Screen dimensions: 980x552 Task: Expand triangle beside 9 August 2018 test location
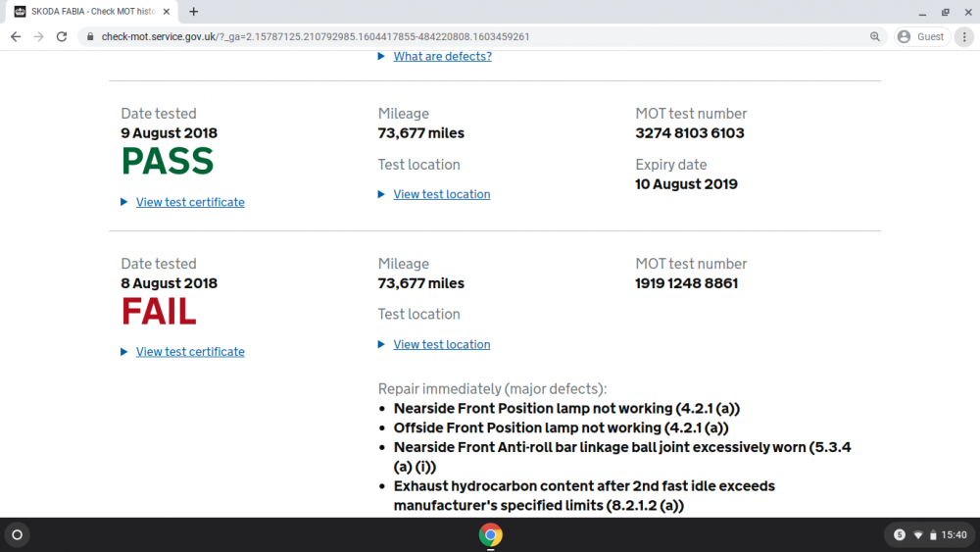pyautogui.click(x=381, y=194)
